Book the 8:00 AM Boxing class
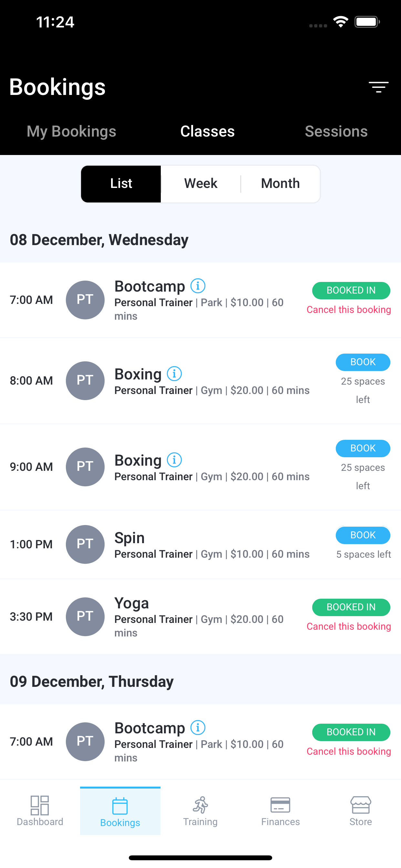The image size is (401, 868). pos(363,362)
